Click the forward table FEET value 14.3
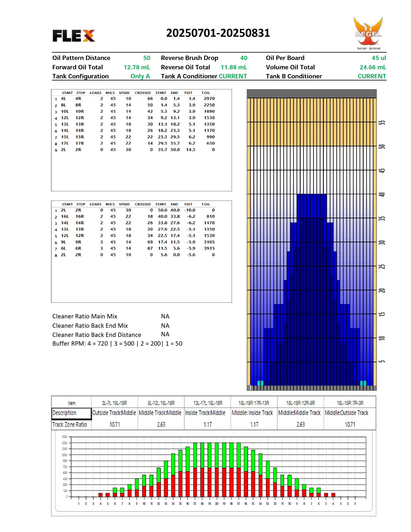This screenshot has height=532, width=411. click(191, 150)
